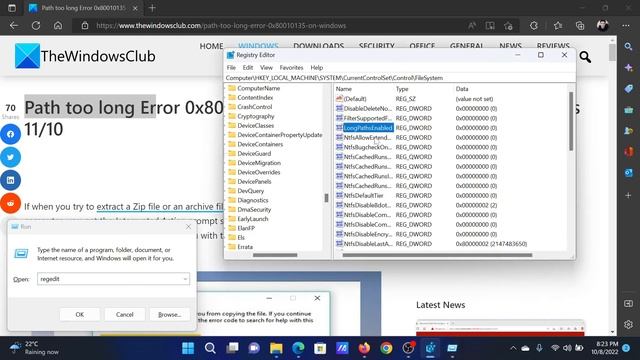
Task: Open Registry Editor Favorites menu
Action: click(291, 67)
